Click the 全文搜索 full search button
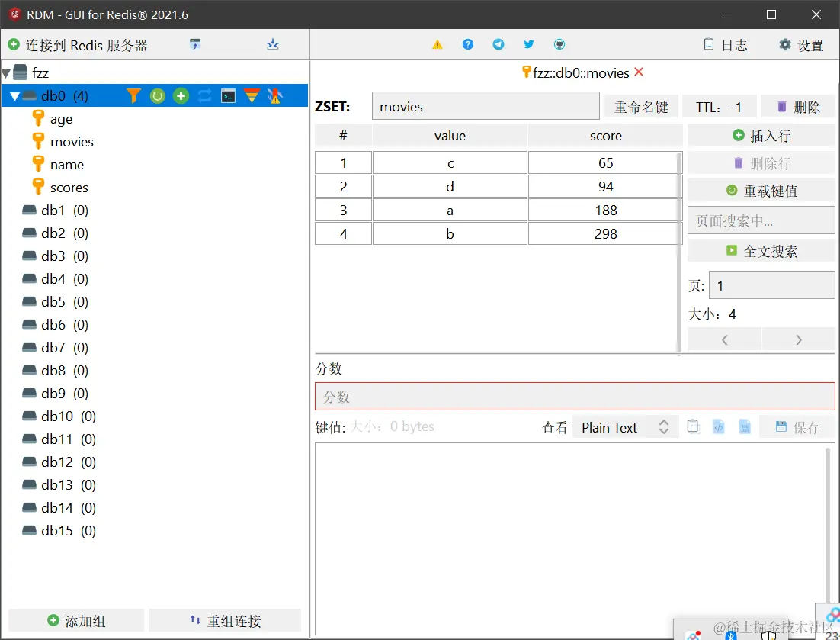The image size is (840, 640). [x=761, y=251]
